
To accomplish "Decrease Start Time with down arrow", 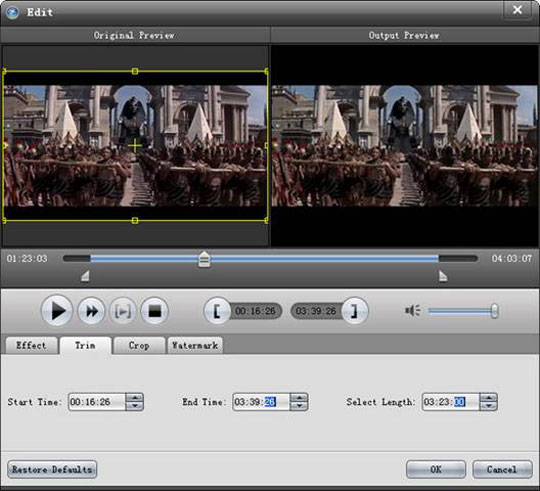I will coord(135,406).
